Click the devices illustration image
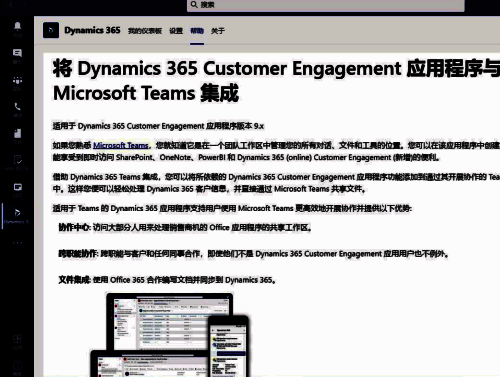Image resolution: width=500 pixels, height=377 pixels. (x=170, y=335)
